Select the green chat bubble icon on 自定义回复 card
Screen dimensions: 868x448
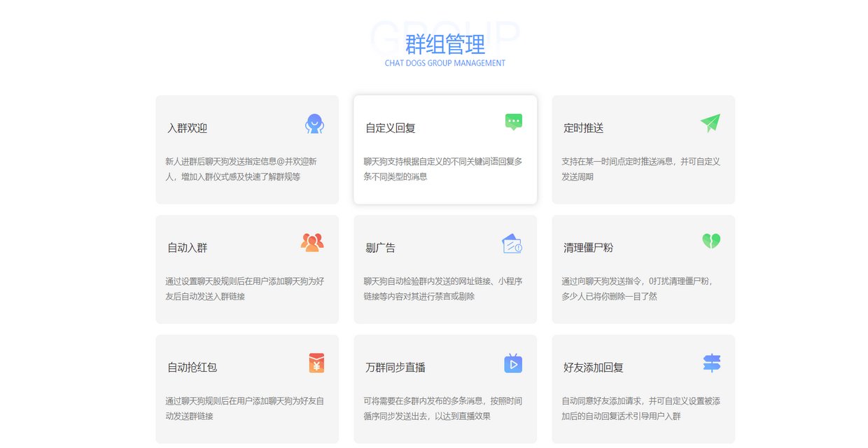coord(513,121)
